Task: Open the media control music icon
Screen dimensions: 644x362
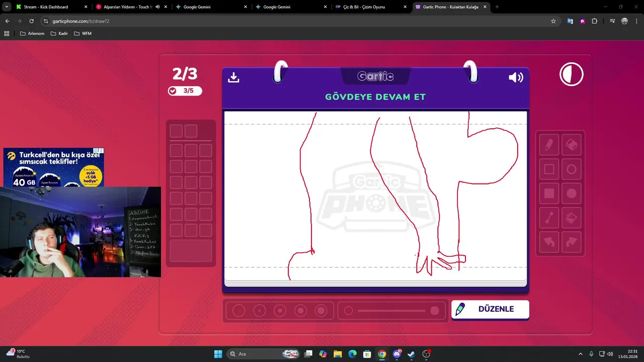Action: 612,21
